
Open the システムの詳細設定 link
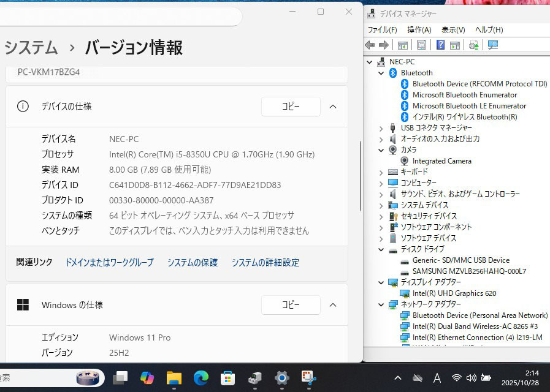(x=265, y=262)
